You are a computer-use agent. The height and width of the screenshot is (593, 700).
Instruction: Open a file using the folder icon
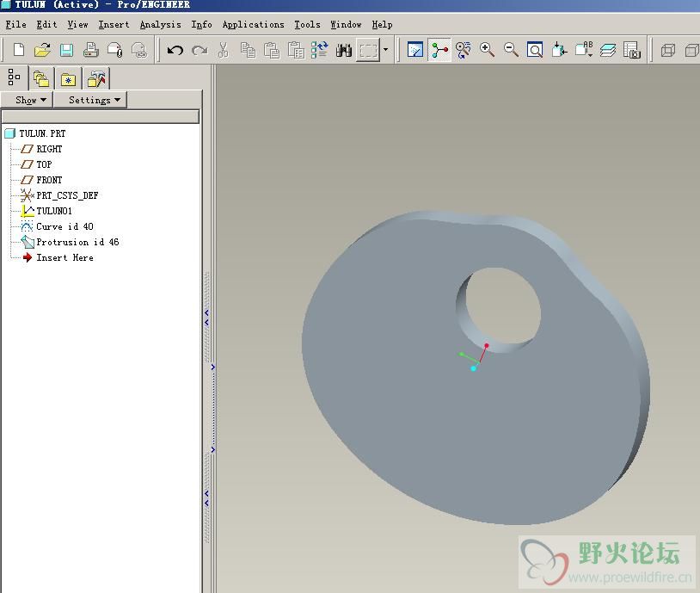[x=42, y=50]
